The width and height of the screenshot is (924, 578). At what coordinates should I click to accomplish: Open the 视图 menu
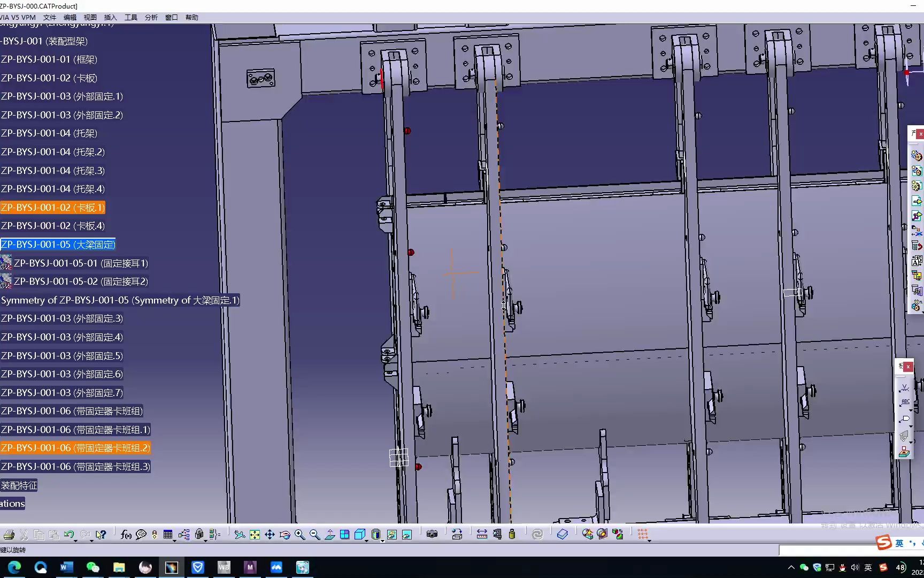pos(90,17)
